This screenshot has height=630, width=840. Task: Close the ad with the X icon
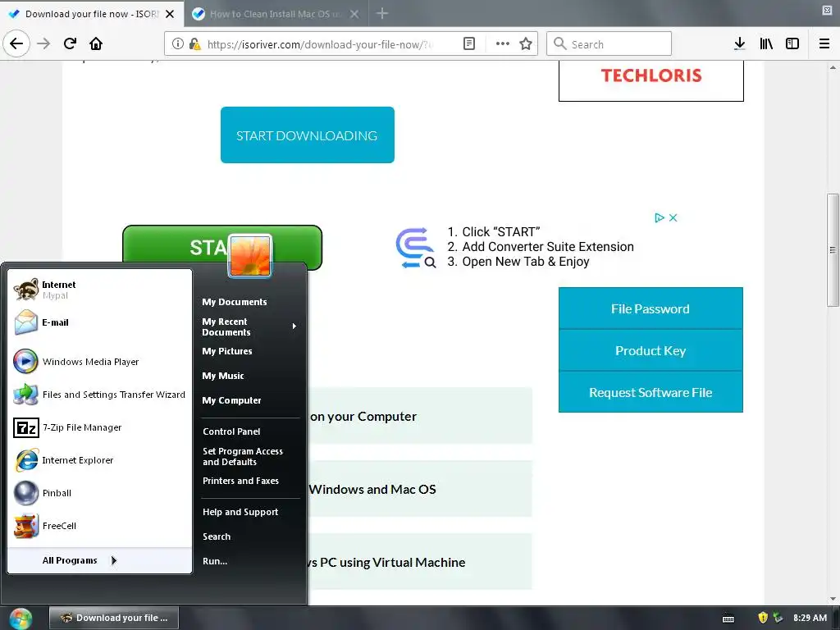[673, 218]
